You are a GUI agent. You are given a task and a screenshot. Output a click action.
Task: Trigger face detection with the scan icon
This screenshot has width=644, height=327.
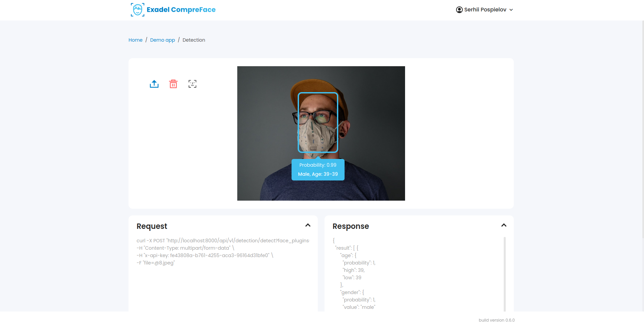[192, 84]
